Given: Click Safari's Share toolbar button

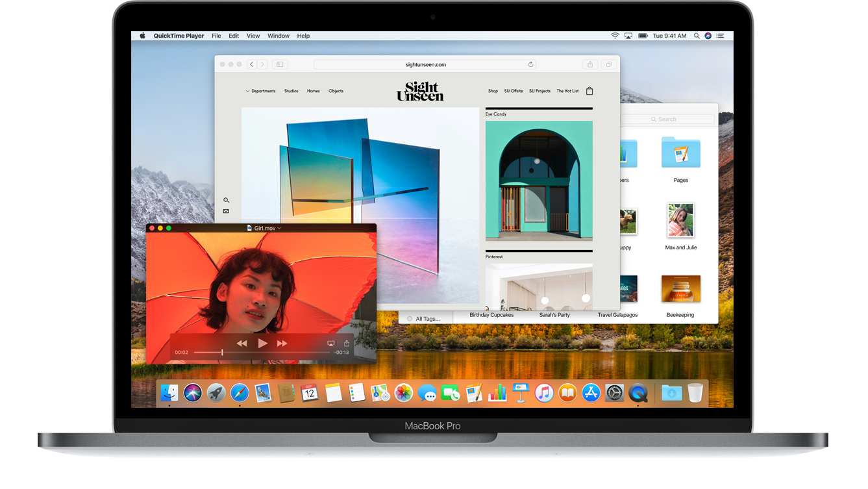Looking at the screenshot, I should click(590, 64).
